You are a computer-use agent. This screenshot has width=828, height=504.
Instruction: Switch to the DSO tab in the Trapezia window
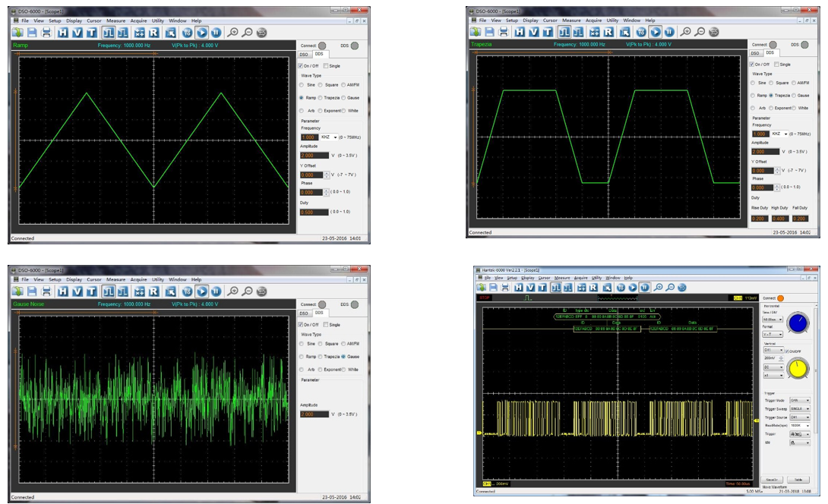pos(755,53)
